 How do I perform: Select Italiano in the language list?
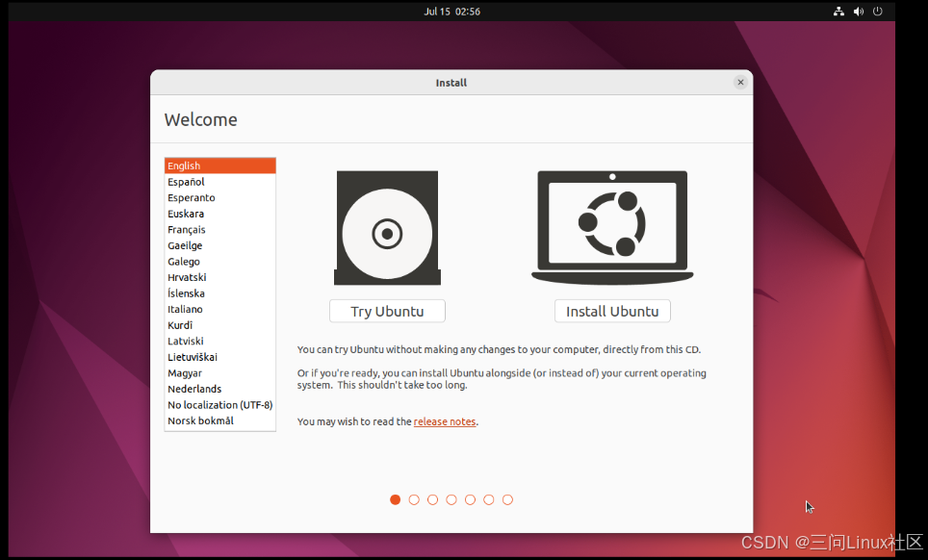(x=220, y=309)
